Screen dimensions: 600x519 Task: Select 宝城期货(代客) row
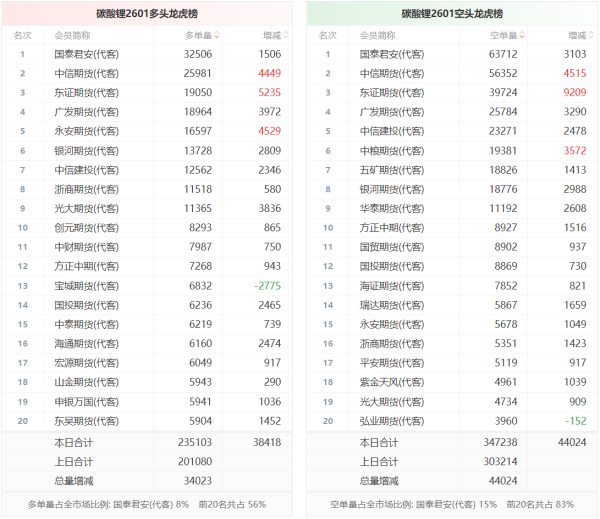pos(147,286)
